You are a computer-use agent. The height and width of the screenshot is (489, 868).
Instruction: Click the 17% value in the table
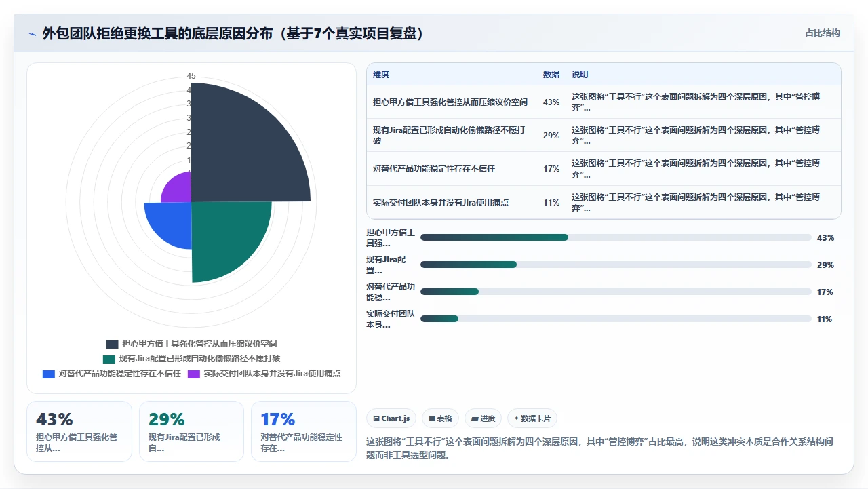click(551, 169)
